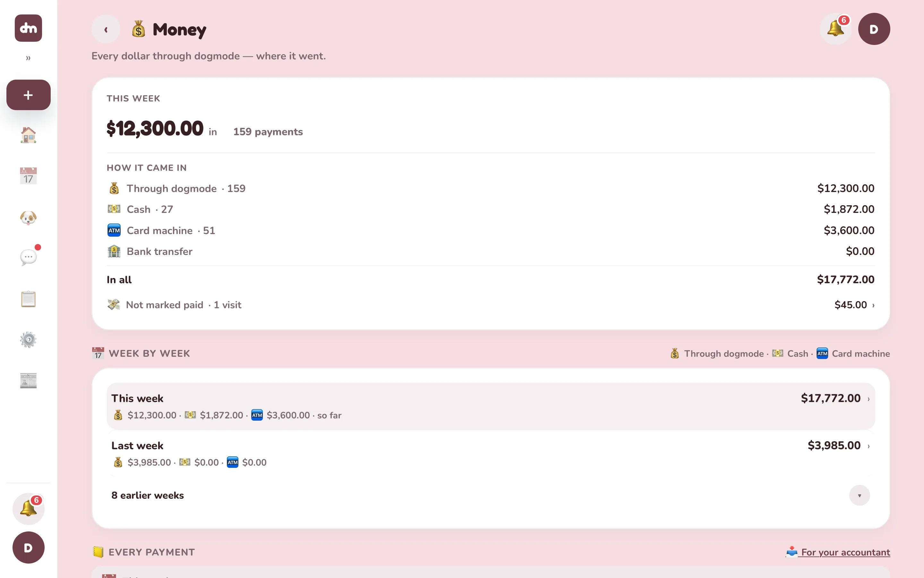Image resolution: width=924 pixels, height=578 pixels.
Task: Click the top-right notification bell
Action: 835,29
